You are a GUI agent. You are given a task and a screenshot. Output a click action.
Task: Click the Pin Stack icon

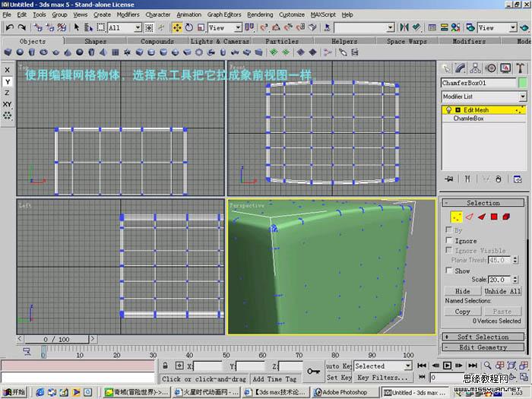[x=449, y=179]
